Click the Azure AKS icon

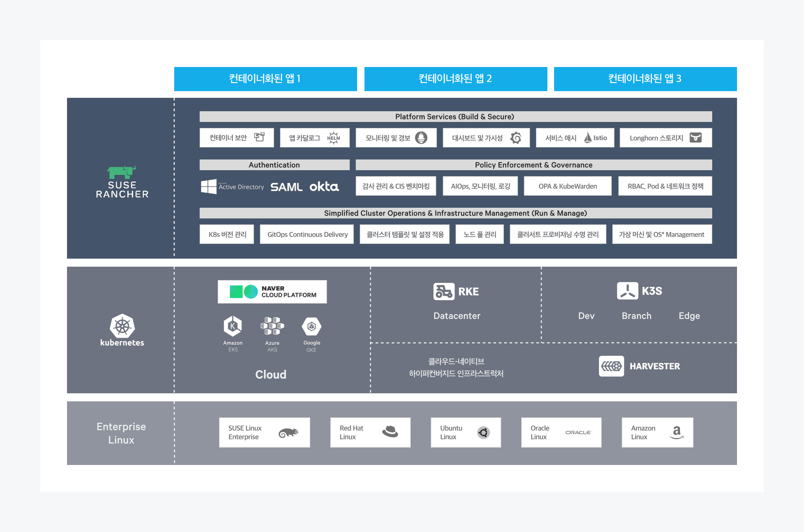coord(272,326)
